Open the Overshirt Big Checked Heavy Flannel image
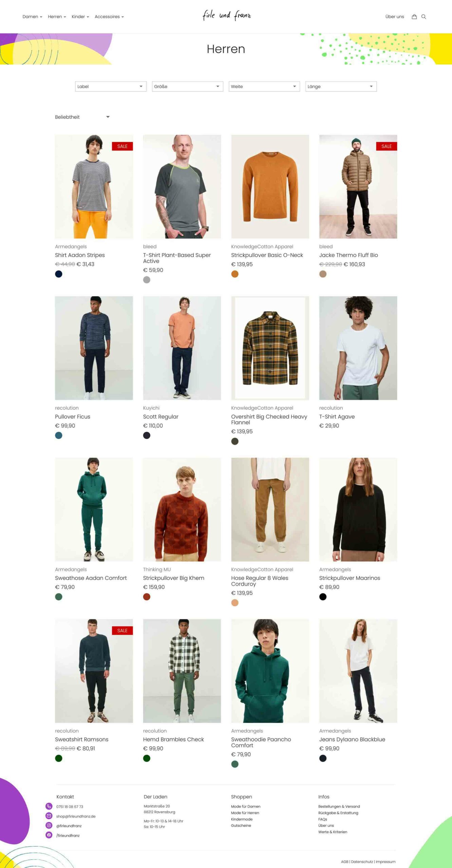 coord(270,348)
